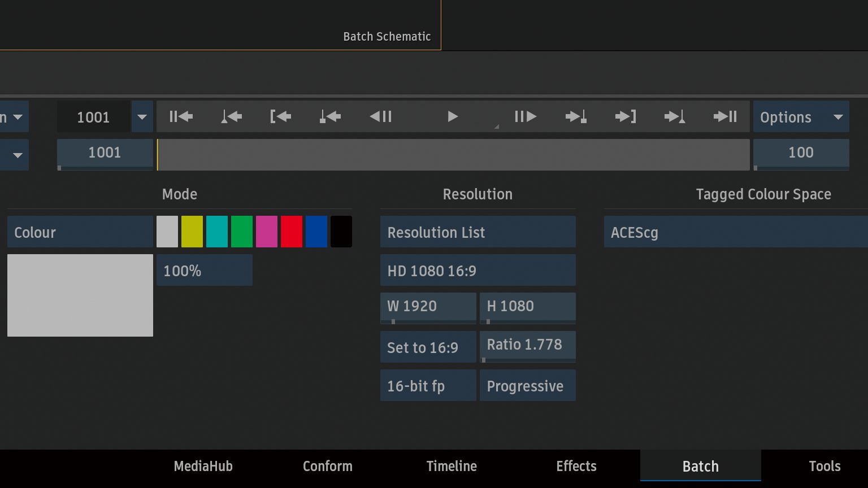
Task: Click the Set to 16:9 button
Action: pyautogui.click(x=428, y=347)
